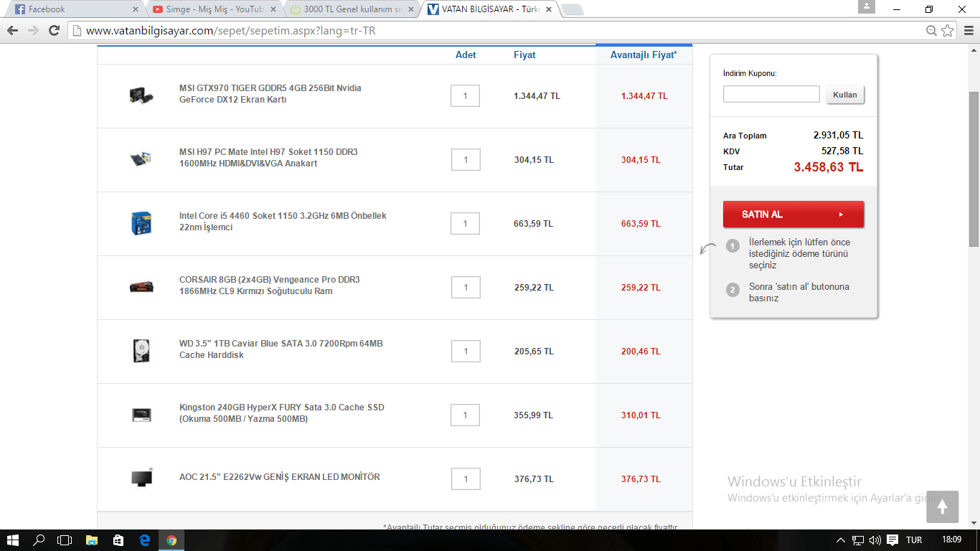Click quantity field for Kingston SSD

tap(465, 415)
